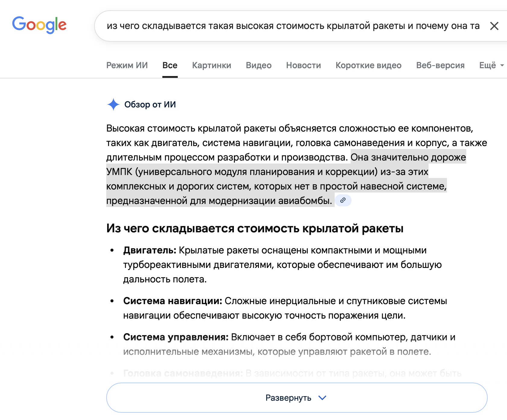Clear the search query with the X icon
Viewport: 507px width, 420px height.
[x=494, y=26]
